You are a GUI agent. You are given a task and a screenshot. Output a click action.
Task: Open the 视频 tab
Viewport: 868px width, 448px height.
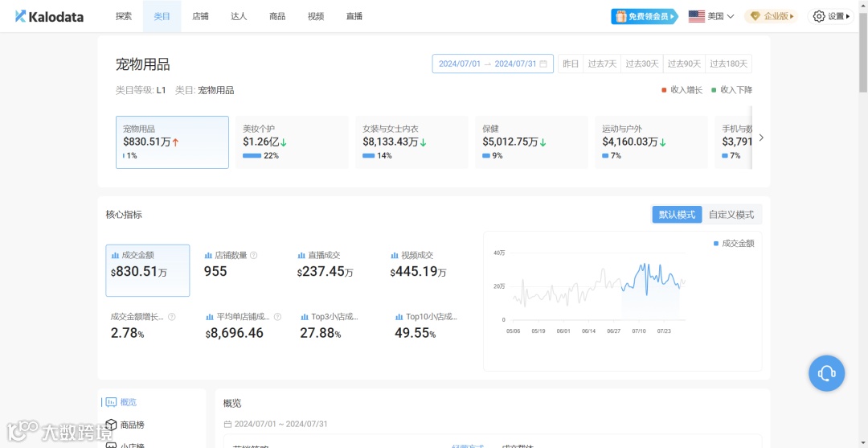coord(316,17)
